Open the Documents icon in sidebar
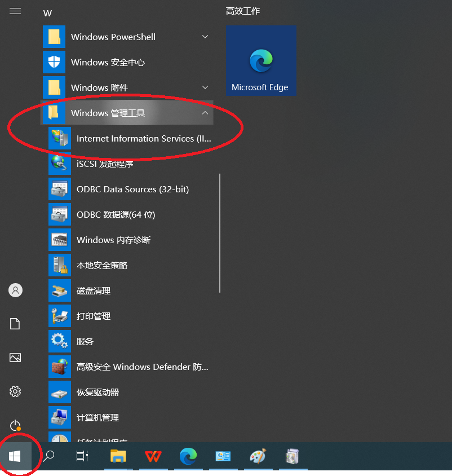This screenshot has height=476, width=452. 15,324
